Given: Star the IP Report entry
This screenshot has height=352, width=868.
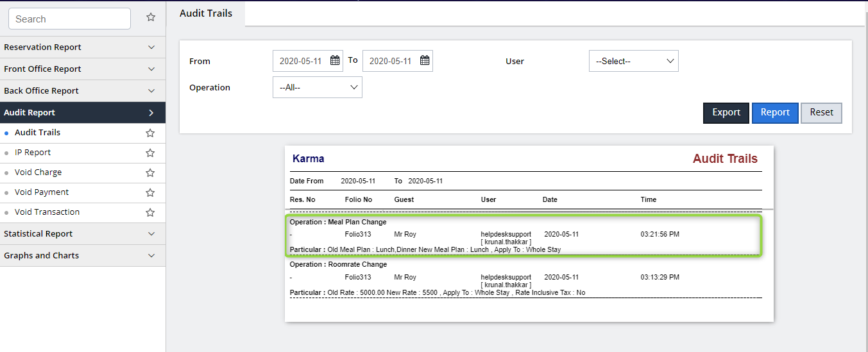Looking at the screenshot, I should pos(150,153).
